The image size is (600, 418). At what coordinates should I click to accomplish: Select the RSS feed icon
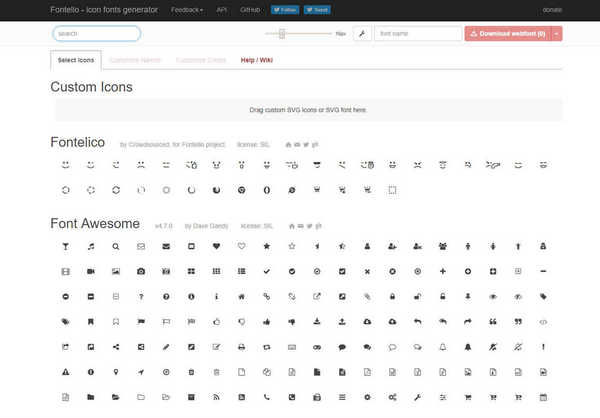(216, 397)
